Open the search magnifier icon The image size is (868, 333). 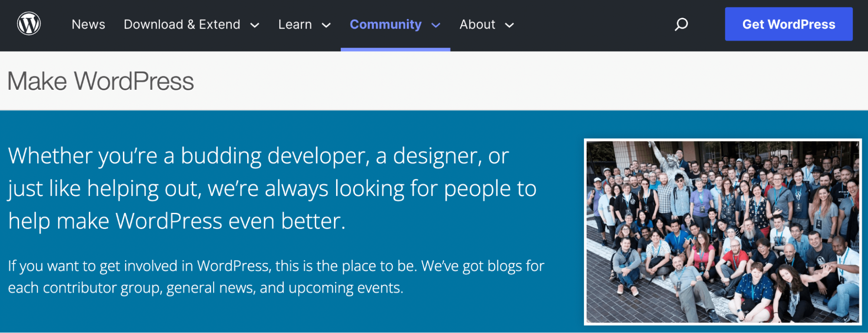681,24
